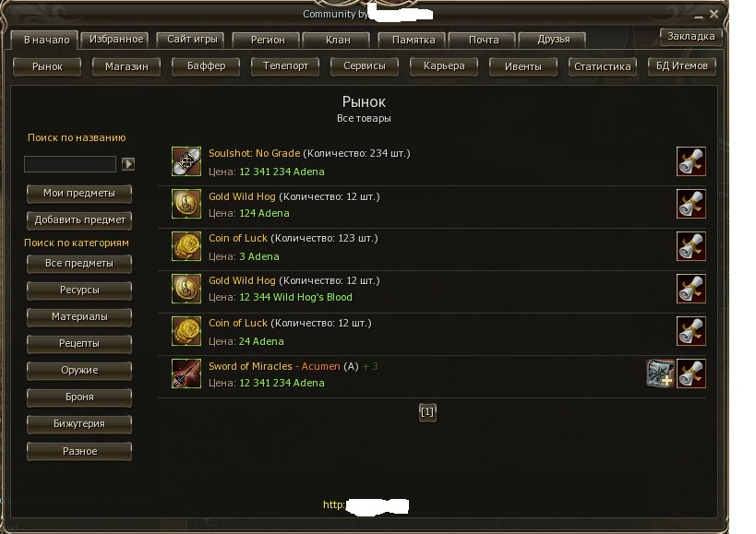
Task: Go to page 1 of listings
Action: coord(427,412)
